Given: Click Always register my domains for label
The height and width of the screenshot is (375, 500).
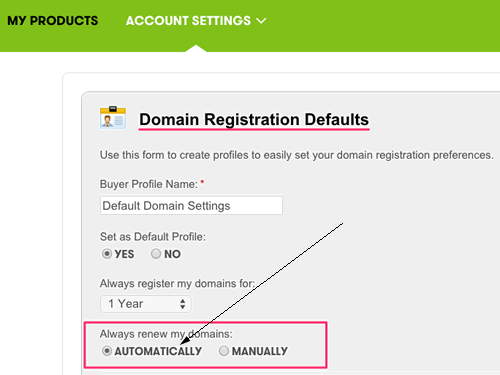Looking at the screenshot, I should coord(177,284).
